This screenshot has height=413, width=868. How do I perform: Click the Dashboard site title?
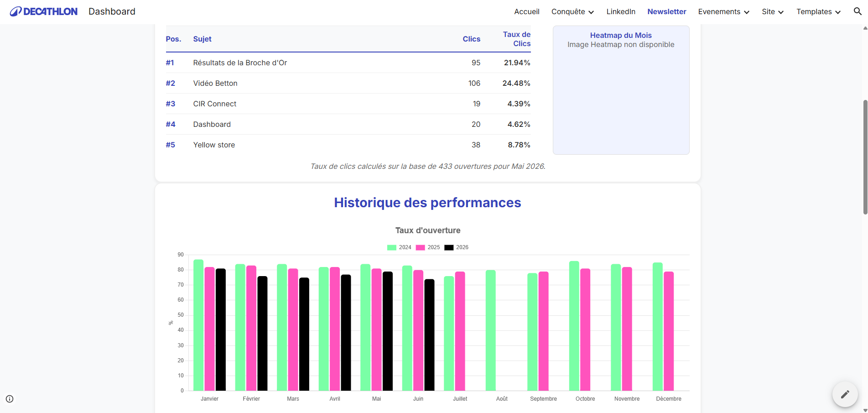[112, 11]
